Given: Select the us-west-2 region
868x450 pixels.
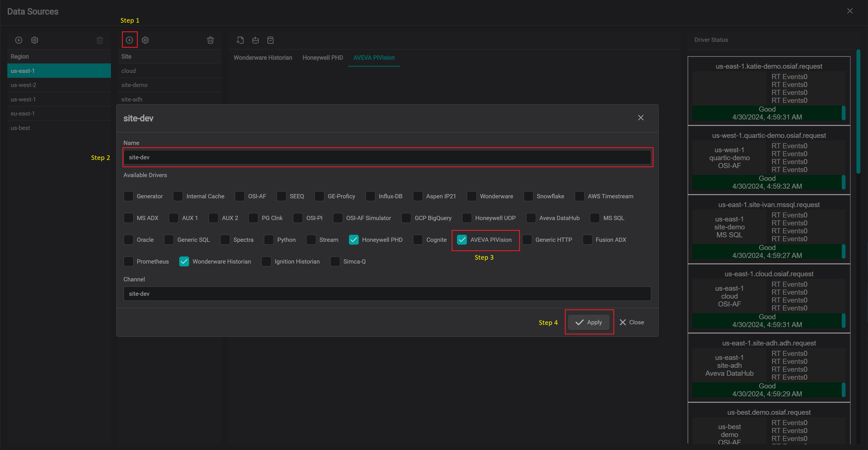Looking at the screenshot, I should click(x=59, y=85).
